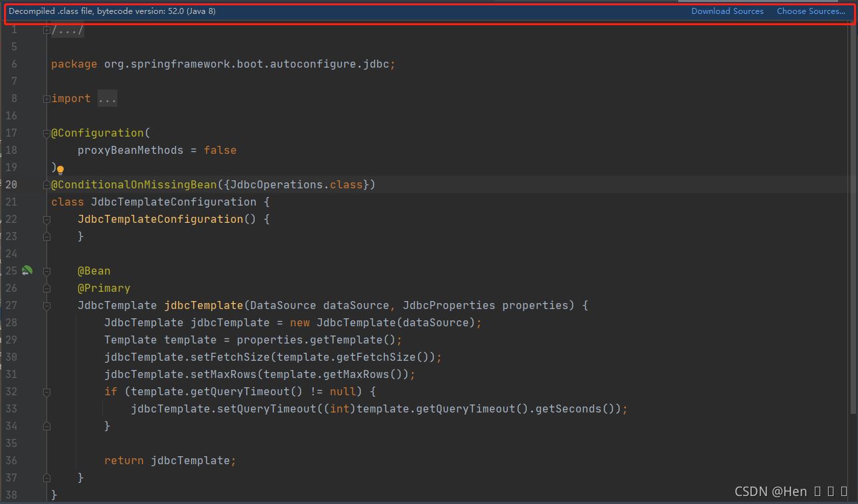Viewport: 858px width, 504px height.
Task: Click the editor's vertical scrollbar
Action: [853, 219]
